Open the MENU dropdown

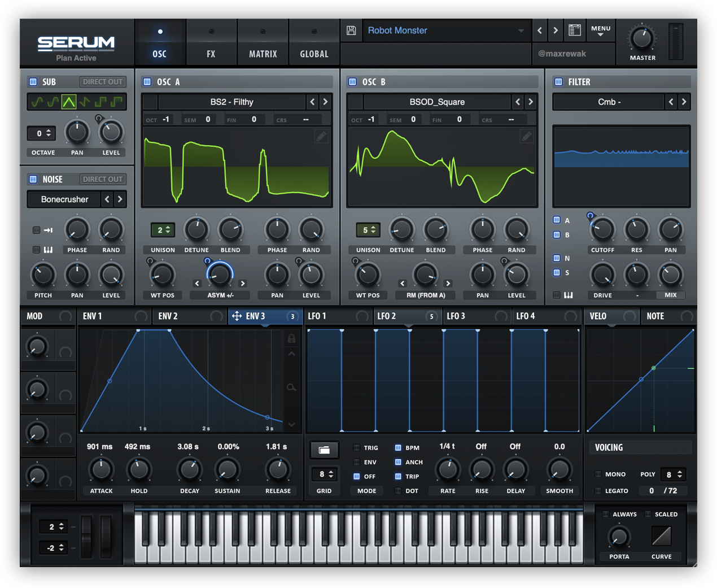pos(600,31)
